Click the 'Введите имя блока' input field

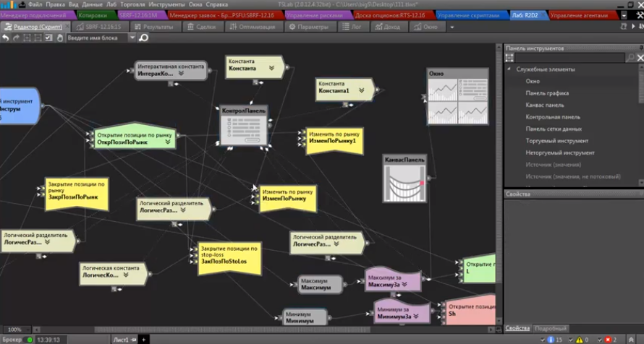click(x=98, y=38)
